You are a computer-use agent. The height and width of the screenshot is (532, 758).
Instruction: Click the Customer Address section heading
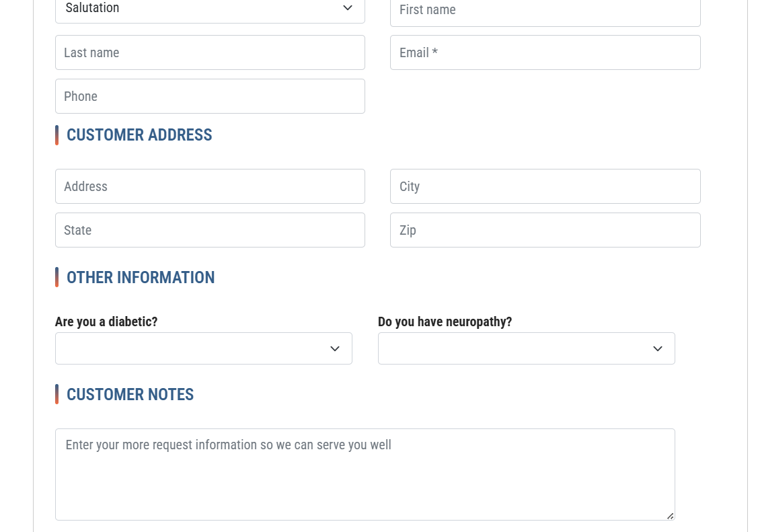tap(139, 135)
